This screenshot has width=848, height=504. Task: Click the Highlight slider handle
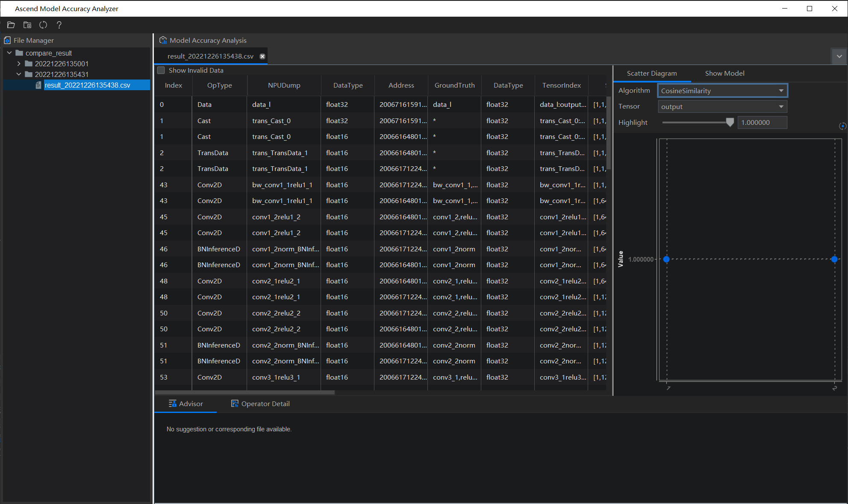(x=730, y=123)
